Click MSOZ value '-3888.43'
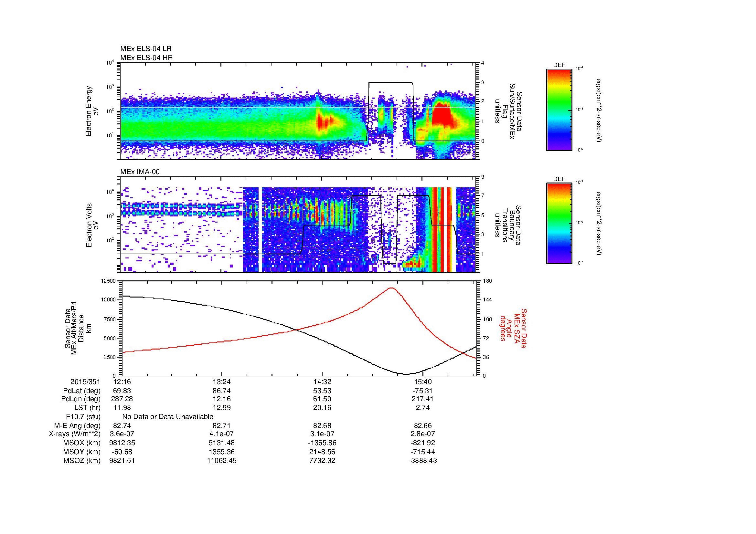Screen dimensions: 756x534 [423, 461]
